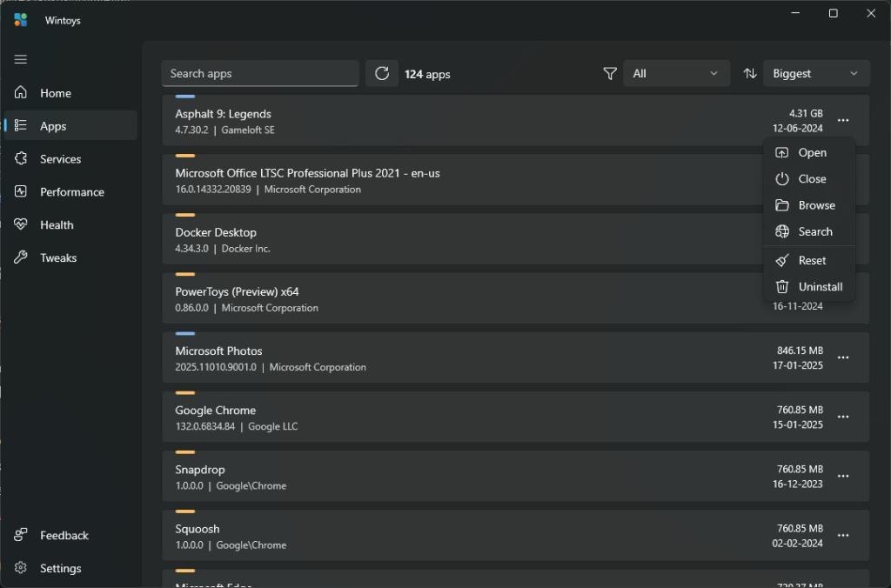Collapse the navigation pane with the hamburger icon

click(x=21, y=59)
